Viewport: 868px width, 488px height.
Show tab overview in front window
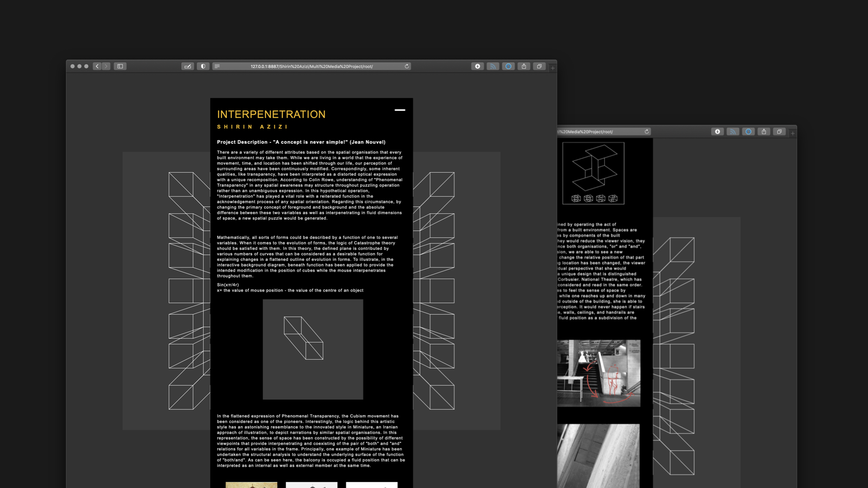pos(539,66)
